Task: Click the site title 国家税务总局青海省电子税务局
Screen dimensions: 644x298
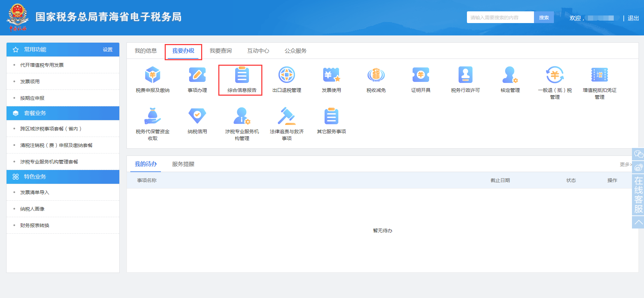Action: (x=109, y=17)
